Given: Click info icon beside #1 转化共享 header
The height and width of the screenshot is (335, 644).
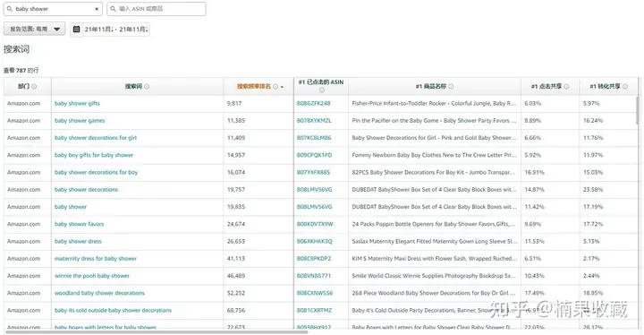Looking at the screenshot, I should [625, 86].
